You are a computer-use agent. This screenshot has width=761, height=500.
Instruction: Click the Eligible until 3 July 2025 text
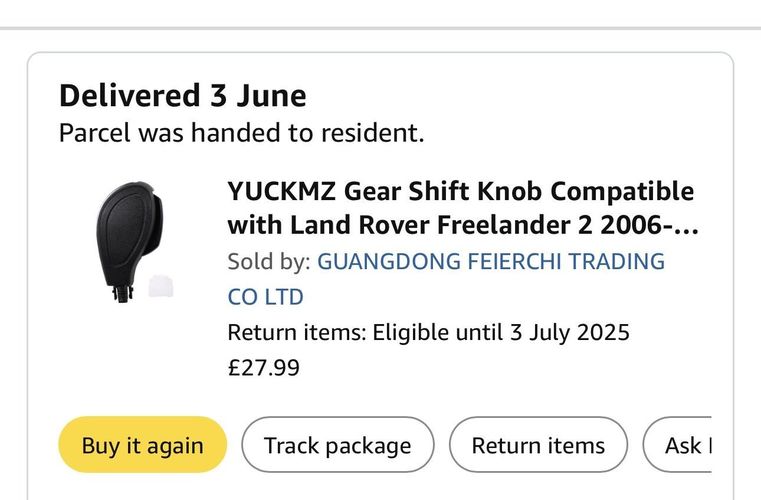tap(501, 333)
